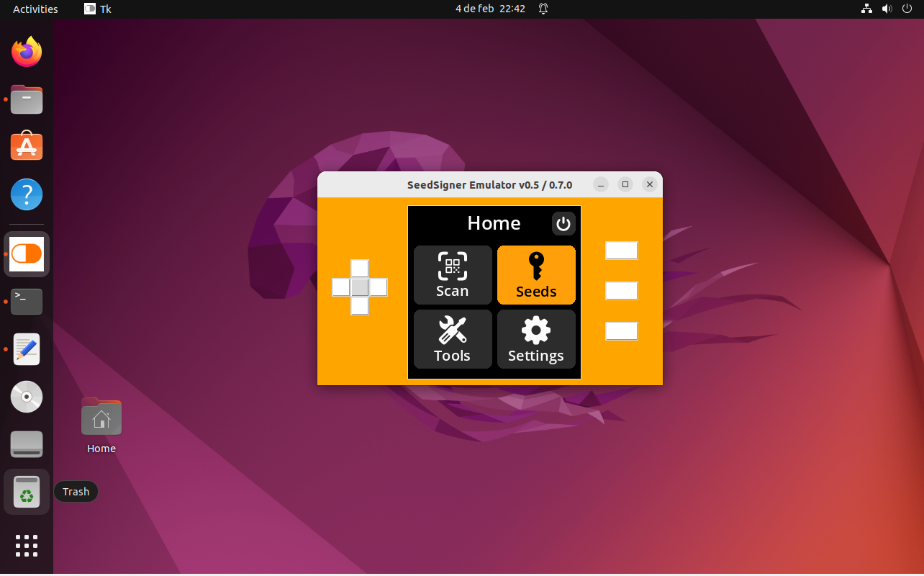Open the Tools wrench tile
This screenshot has width=924, height=576.
(453, 339)
